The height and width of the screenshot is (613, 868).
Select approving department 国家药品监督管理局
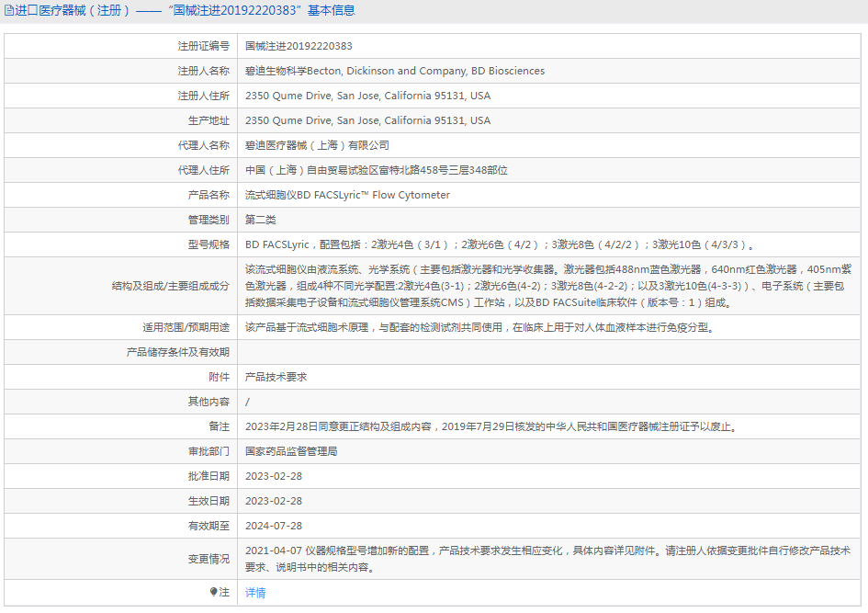(x=291, y=451)
